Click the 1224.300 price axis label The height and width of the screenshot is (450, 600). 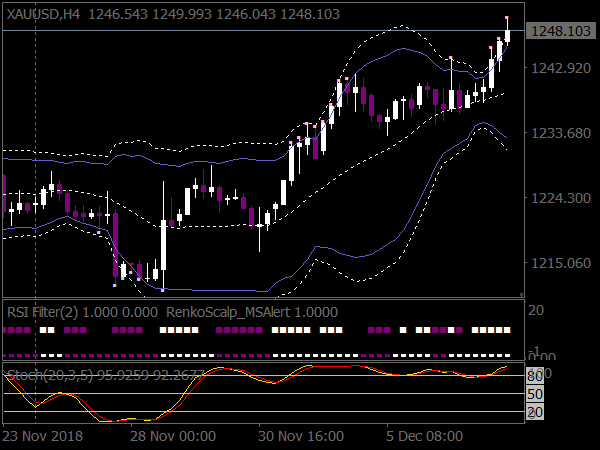click(561, 198)
